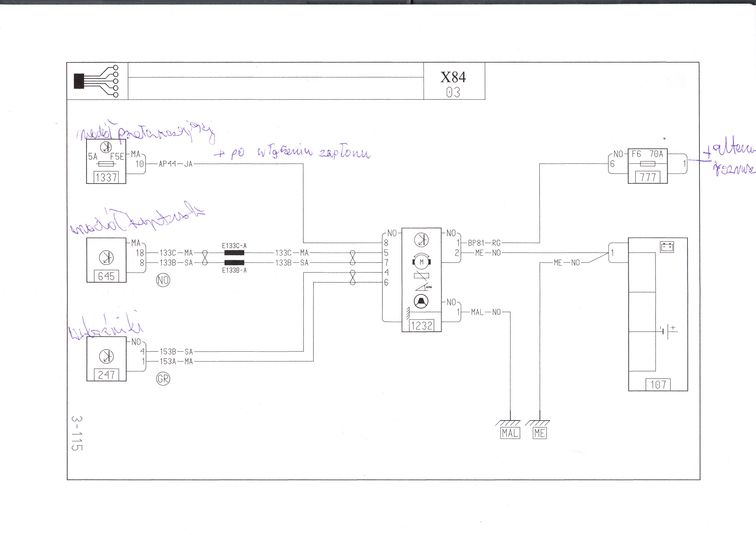Image resolution: width=756 pixels, height=535 pixels.
Task: Click the circled NO connector marker
Action: (163, 280)
